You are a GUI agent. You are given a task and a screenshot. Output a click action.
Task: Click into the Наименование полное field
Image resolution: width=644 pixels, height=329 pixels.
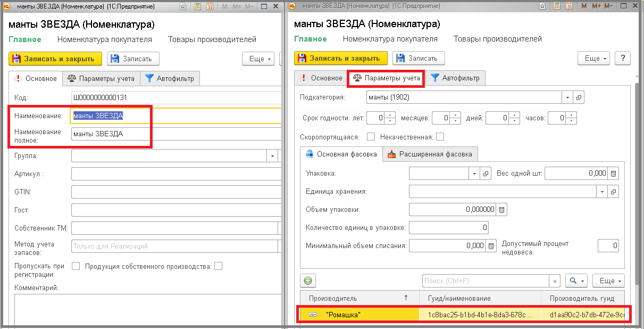point(175,134)
